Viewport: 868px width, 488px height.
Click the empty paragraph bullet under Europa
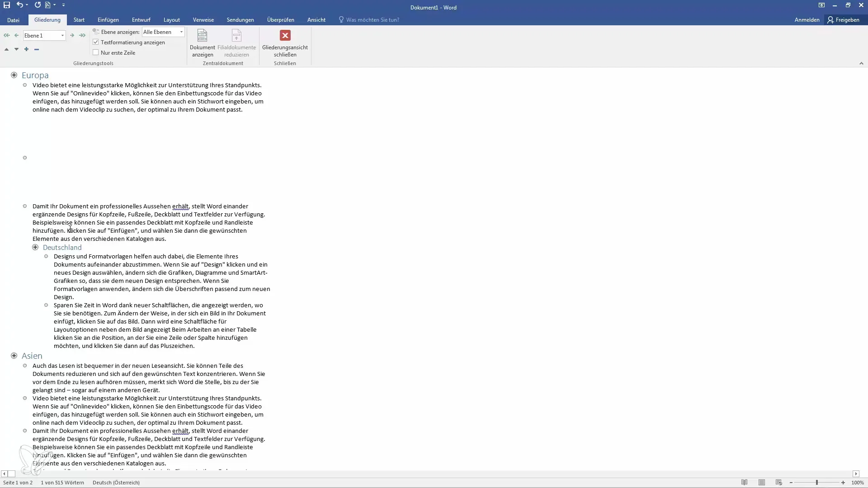click(x=25, y=158)
